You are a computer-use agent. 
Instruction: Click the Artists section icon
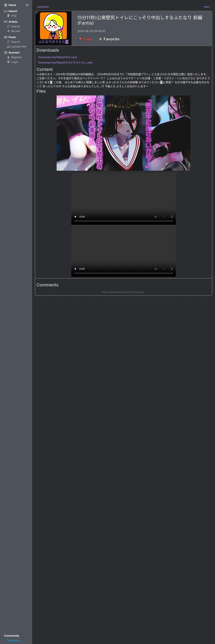[6, 22]
